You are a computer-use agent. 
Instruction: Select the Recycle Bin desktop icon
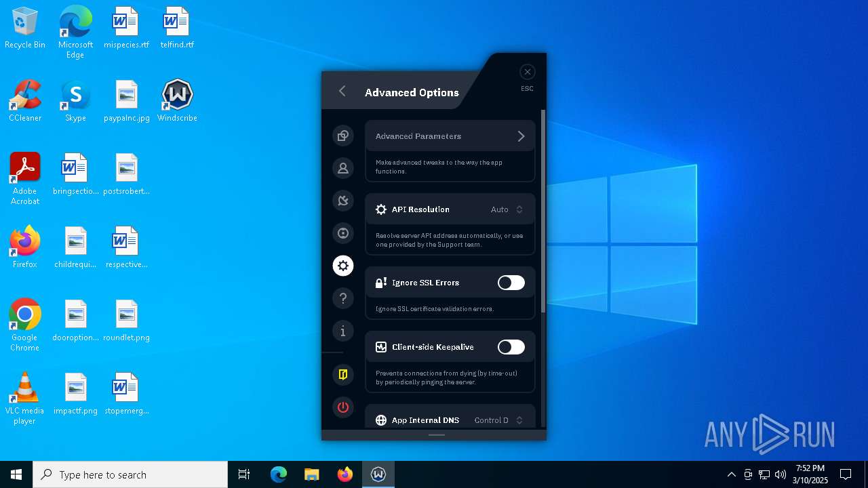click(25, 28)
